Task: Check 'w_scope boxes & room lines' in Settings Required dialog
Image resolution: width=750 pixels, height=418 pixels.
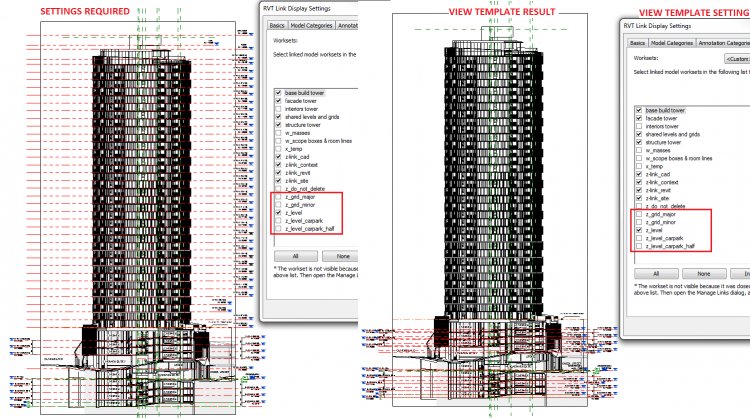Action: (278, 141)
